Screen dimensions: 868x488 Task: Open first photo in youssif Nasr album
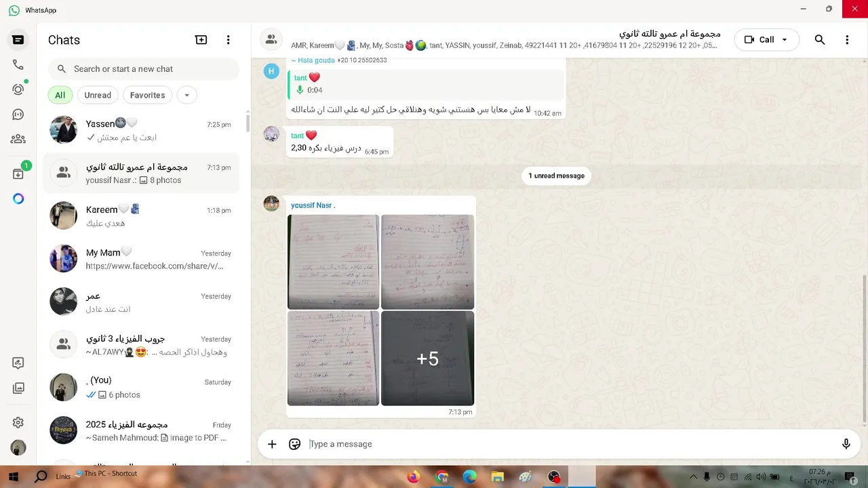333,262
